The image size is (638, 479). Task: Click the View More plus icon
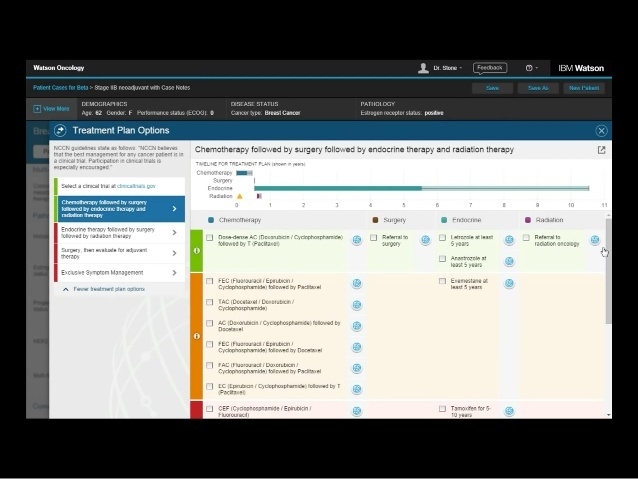[x=37, y=109]
